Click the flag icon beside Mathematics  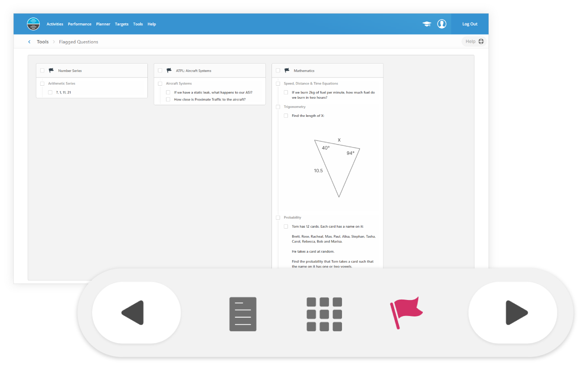tap(287, 71)
